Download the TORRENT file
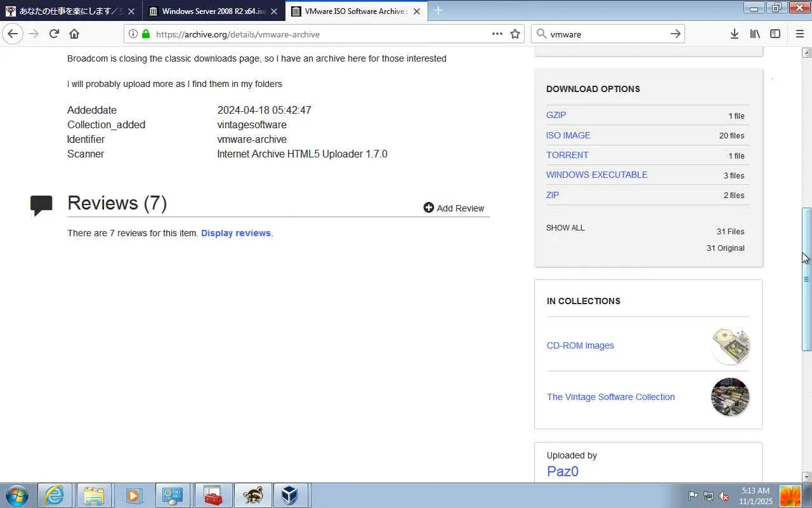This screenshot has width=812, height=508. (567, 155)
